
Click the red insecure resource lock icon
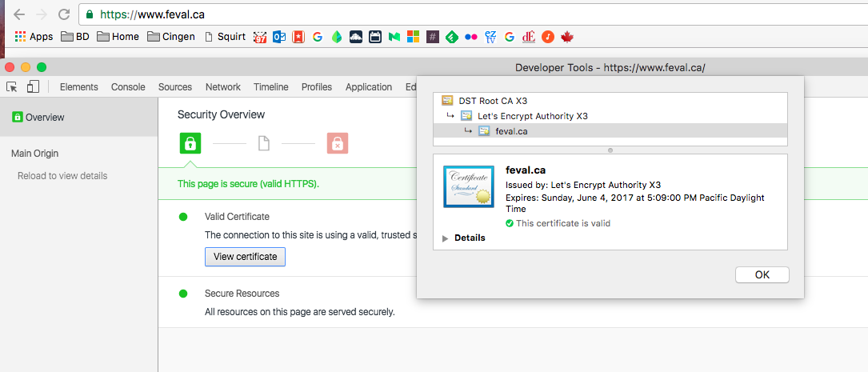(337, 143)
